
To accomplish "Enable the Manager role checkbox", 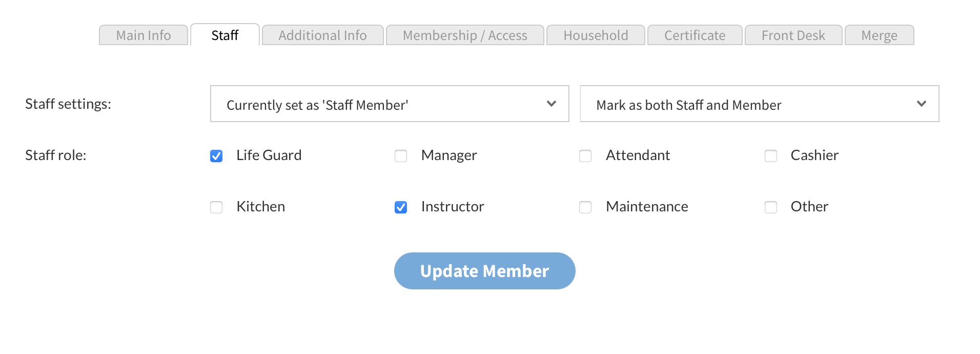I will tap(401, 156).
